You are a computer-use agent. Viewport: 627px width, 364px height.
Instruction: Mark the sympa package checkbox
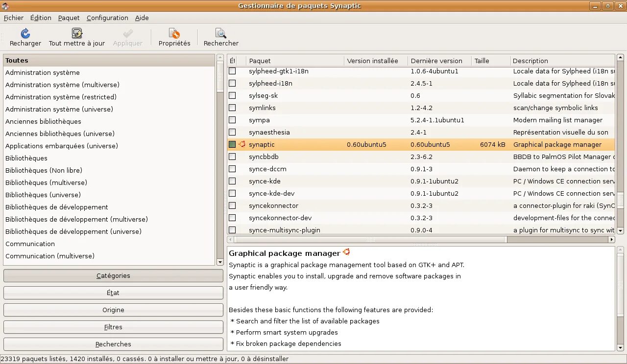(x=232, y=120)
